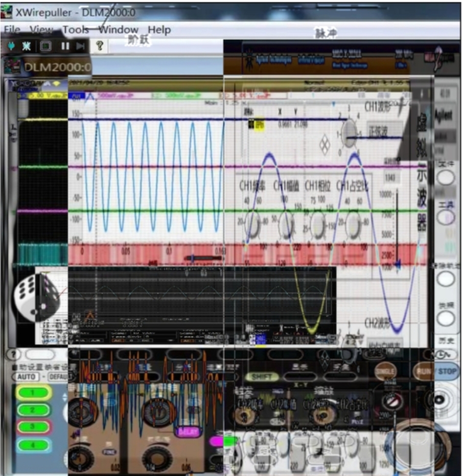
Task: Toggle channel 2 green button
Action: (x=33, y=410)
